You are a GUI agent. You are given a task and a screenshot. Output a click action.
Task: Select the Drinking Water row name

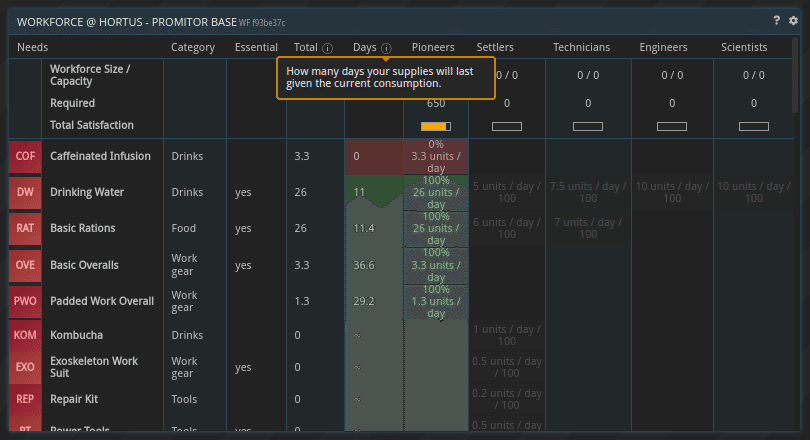[87, 192]
